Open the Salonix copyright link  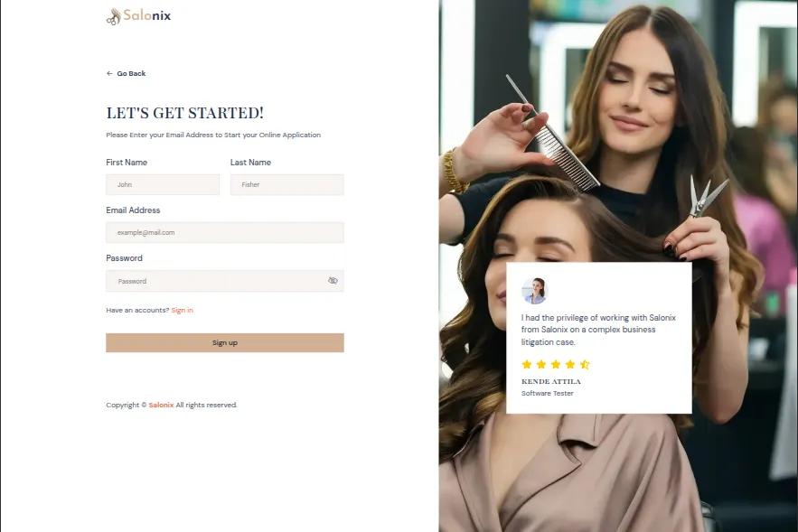(162, 405)
